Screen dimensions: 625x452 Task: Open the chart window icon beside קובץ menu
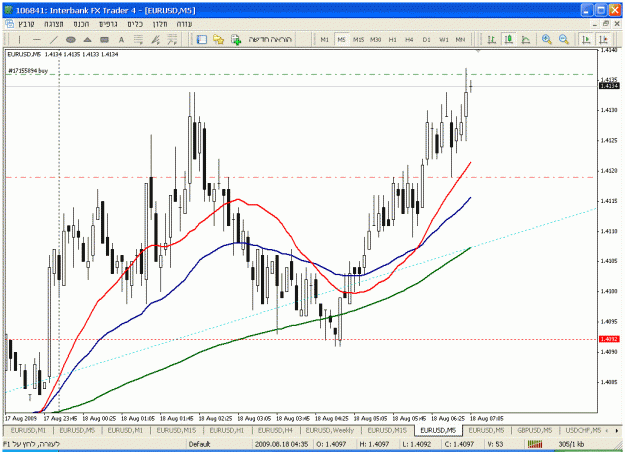(9, 24)
